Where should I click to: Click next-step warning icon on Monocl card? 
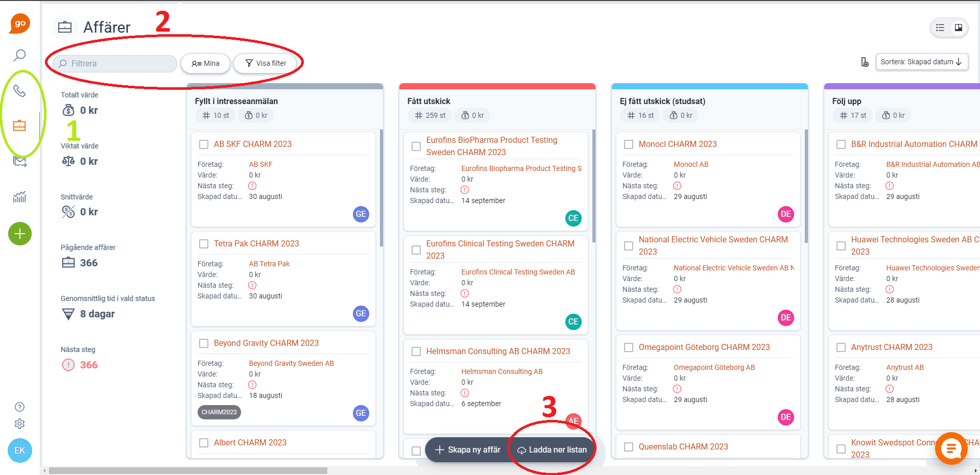click(677, 186)
